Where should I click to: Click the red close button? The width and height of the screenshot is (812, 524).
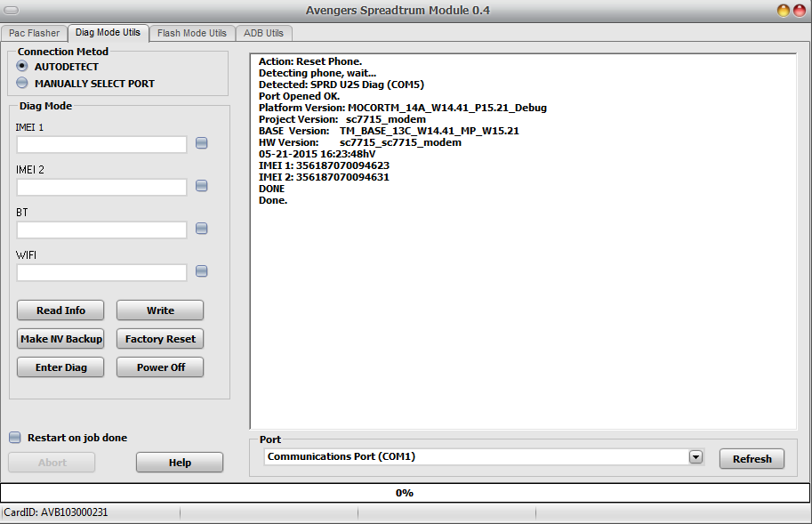tap(800, 11)
